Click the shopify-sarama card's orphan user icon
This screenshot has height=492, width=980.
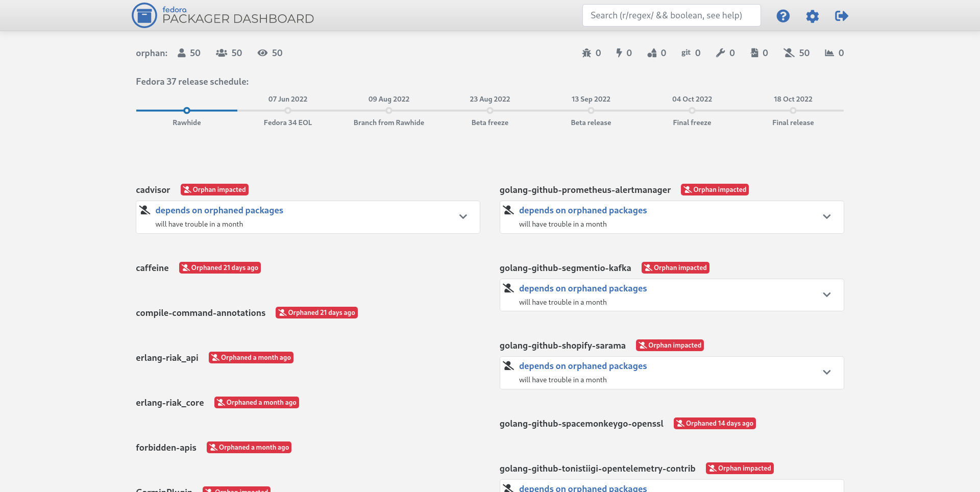[x=508, y=365]
